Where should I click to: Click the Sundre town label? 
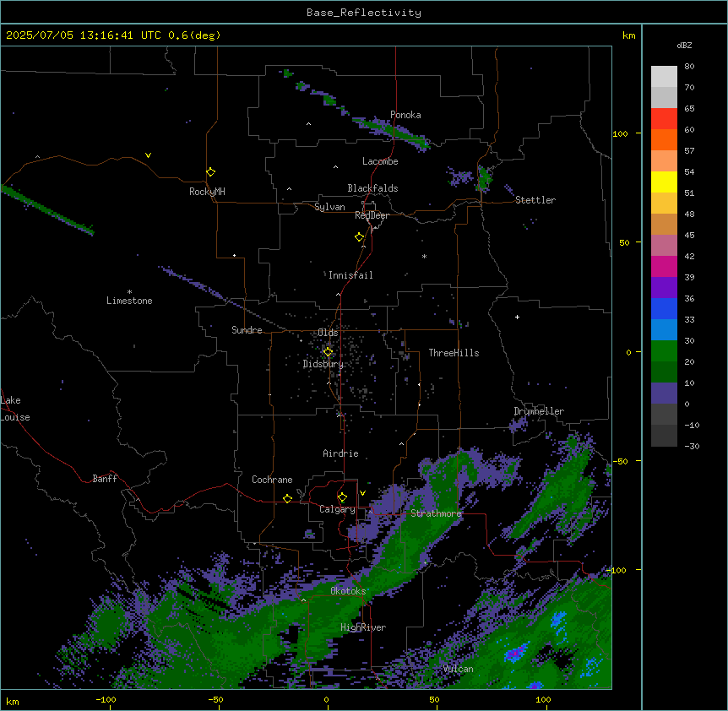click(247, 330)
